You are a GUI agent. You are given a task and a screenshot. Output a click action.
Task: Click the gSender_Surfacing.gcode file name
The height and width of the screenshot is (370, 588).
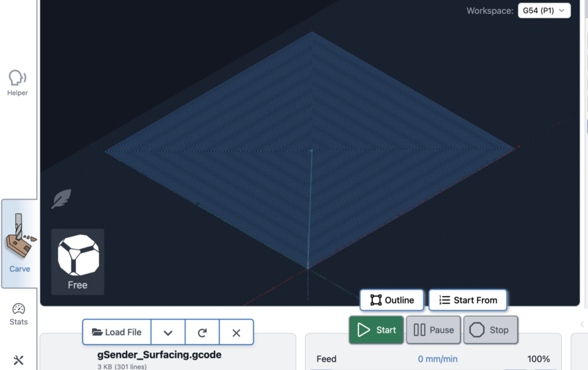(159, 355)
